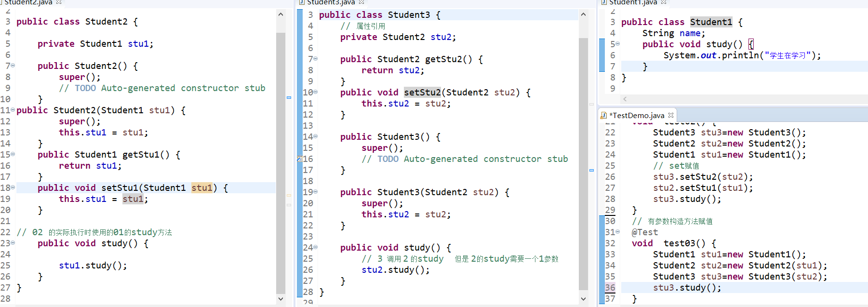Click the Student2 editor vertical scrollbar thumb
The height and width of the screenshot is (307, 868).
pos(281,163)
